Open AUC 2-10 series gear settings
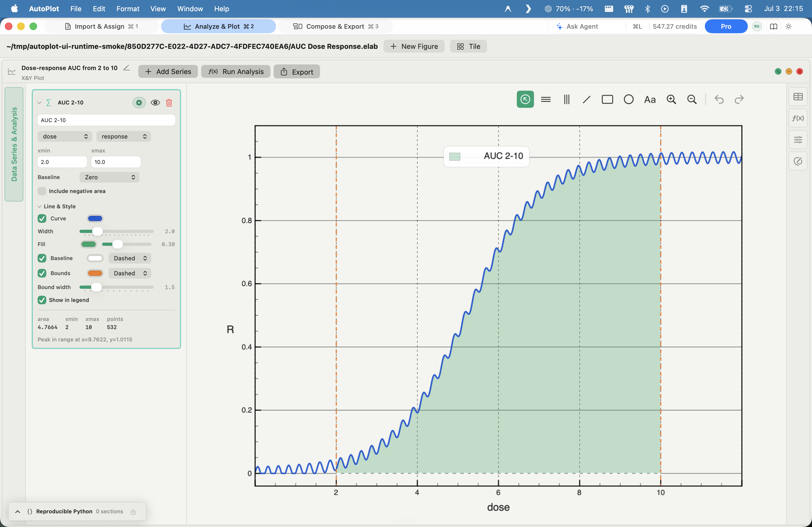 pyautogui.click(x=139, y=103)
